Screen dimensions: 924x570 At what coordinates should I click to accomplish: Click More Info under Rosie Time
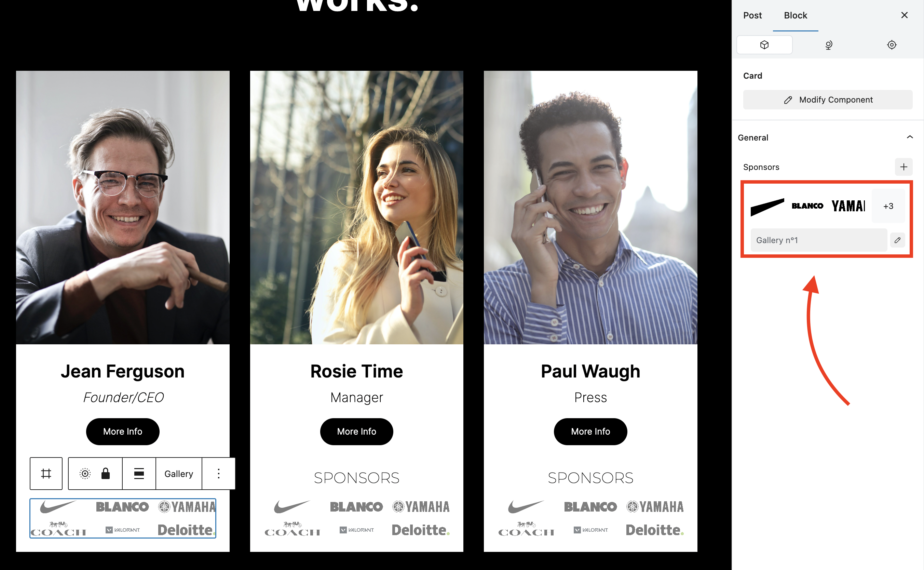(x=356, y=431)
